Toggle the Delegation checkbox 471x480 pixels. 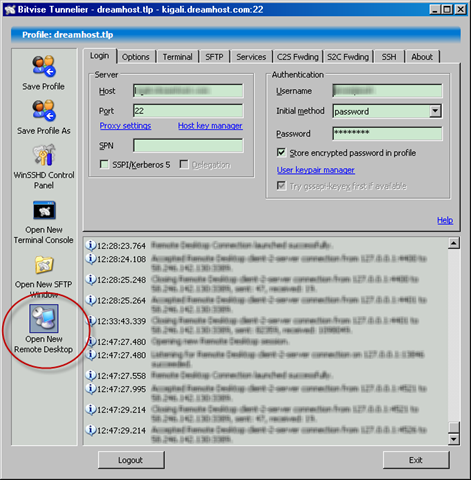[x=184, y=164]
